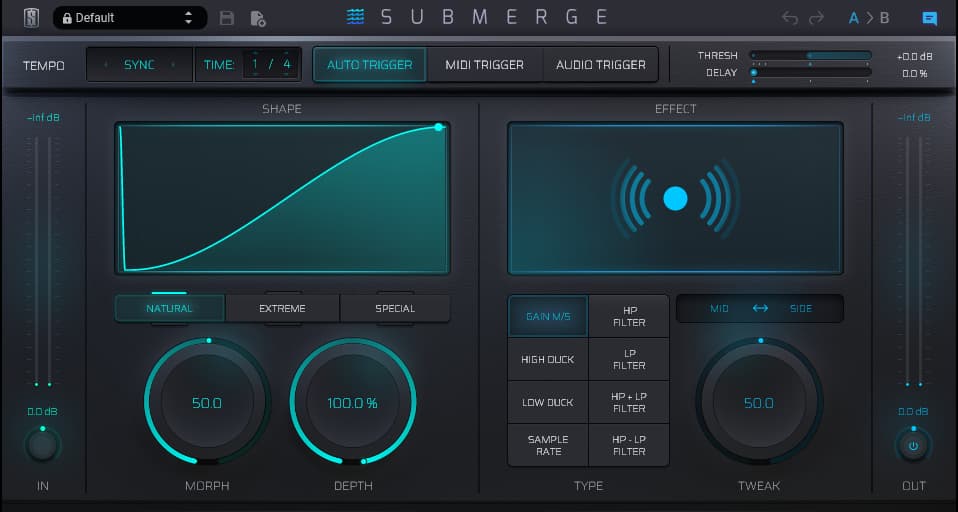This screenshot has width=958, height=512.
Task: Click the output level meter
Action: 914,261
